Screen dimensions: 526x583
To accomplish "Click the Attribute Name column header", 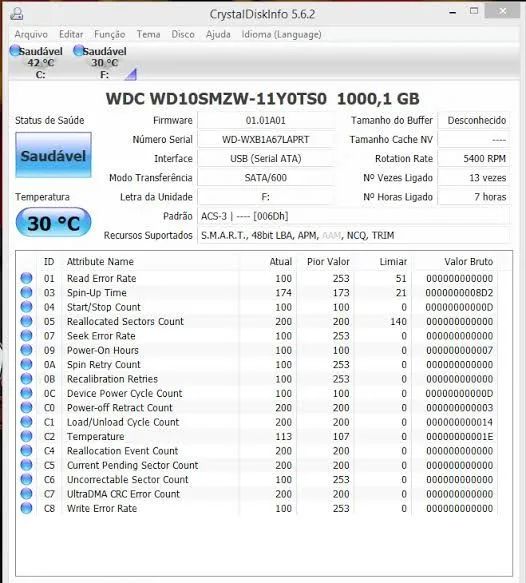I will point(100,262).
